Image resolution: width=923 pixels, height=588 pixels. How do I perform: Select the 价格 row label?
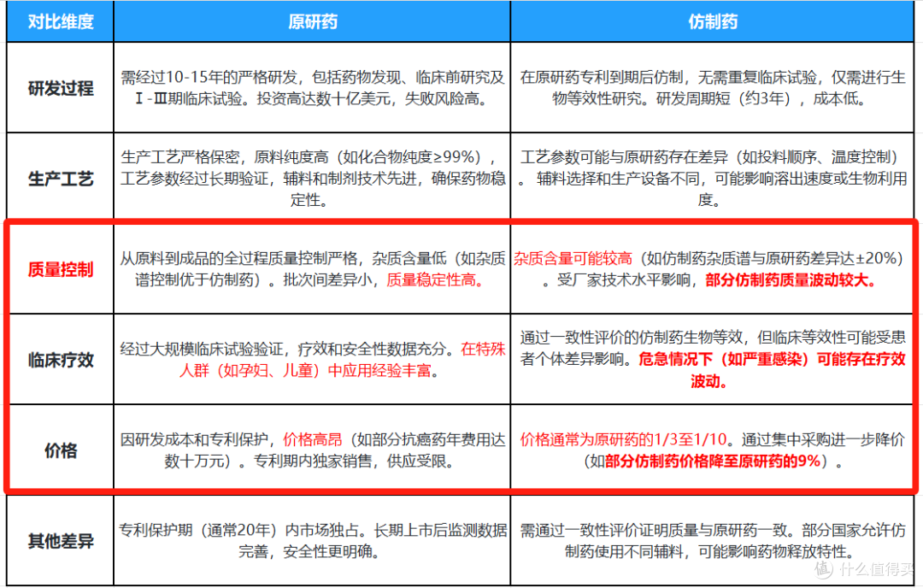coord(60,450)
